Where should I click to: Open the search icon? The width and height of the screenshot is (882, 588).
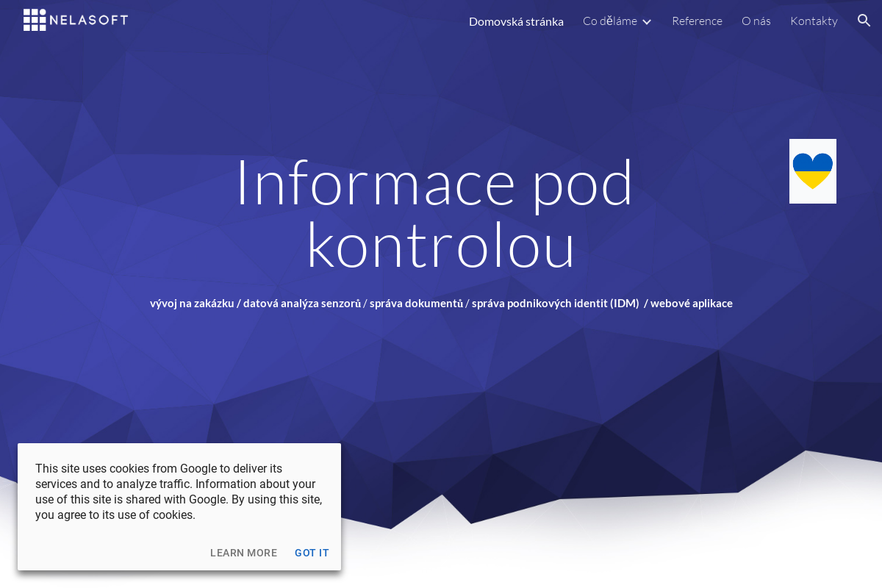coord(864,21)
